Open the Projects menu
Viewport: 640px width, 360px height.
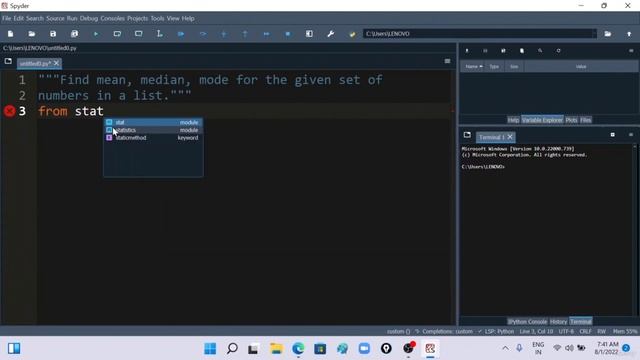click(x=137, y=18)
